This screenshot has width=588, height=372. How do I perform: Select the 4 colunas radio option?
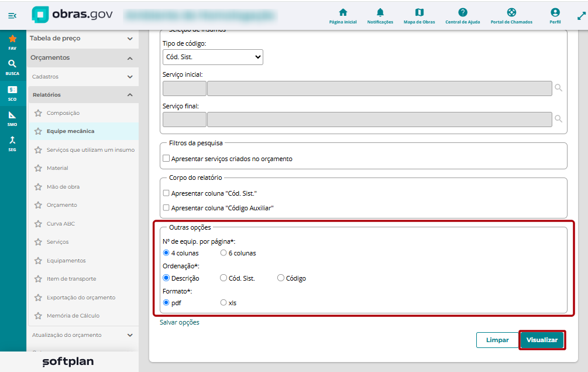(166, 252)
